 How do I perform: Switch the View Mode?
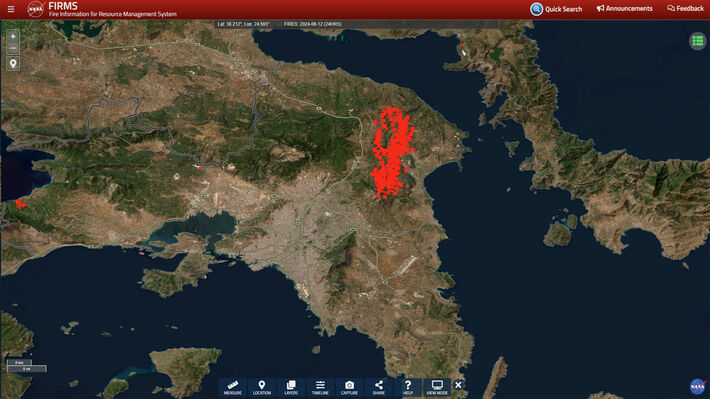(437, 388)
